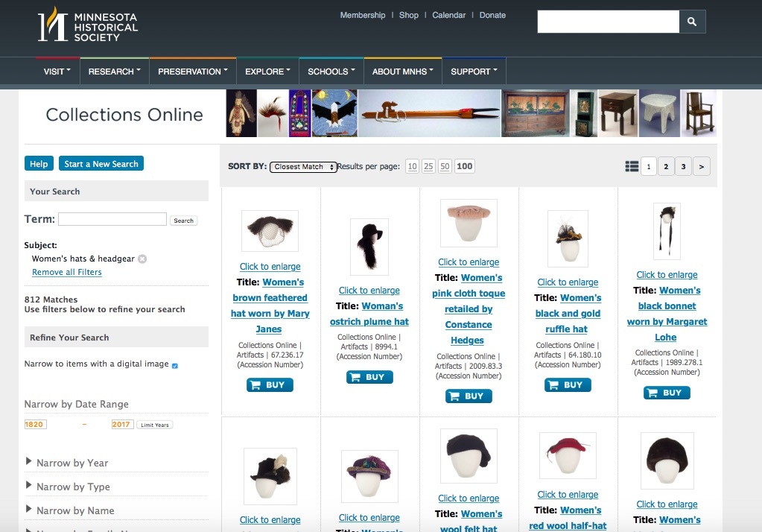The image size is (762, 532).
Task: Toggle narrow to items with digital image
Action: [x=175, y=365]
